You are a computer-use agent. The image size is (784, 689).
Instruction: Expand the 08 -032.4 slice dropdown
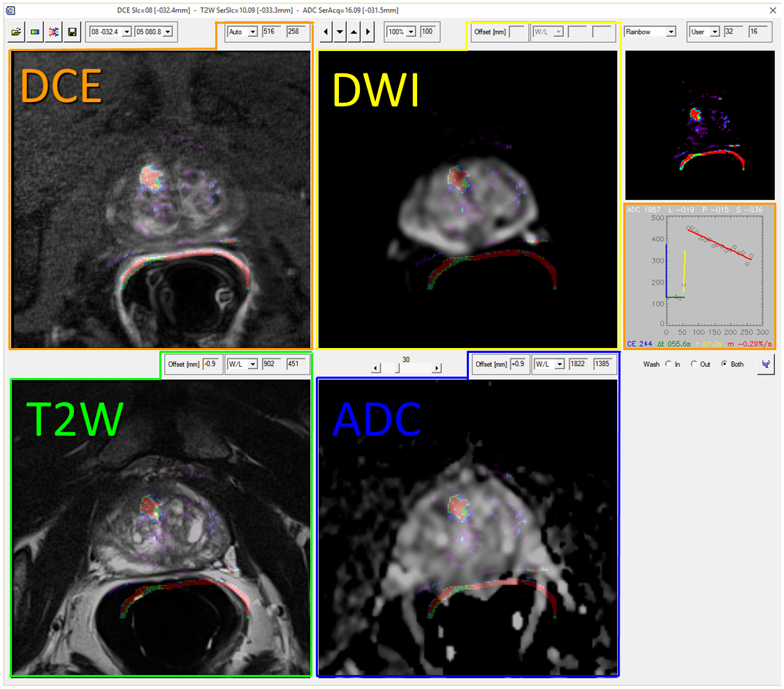point(126,32)
